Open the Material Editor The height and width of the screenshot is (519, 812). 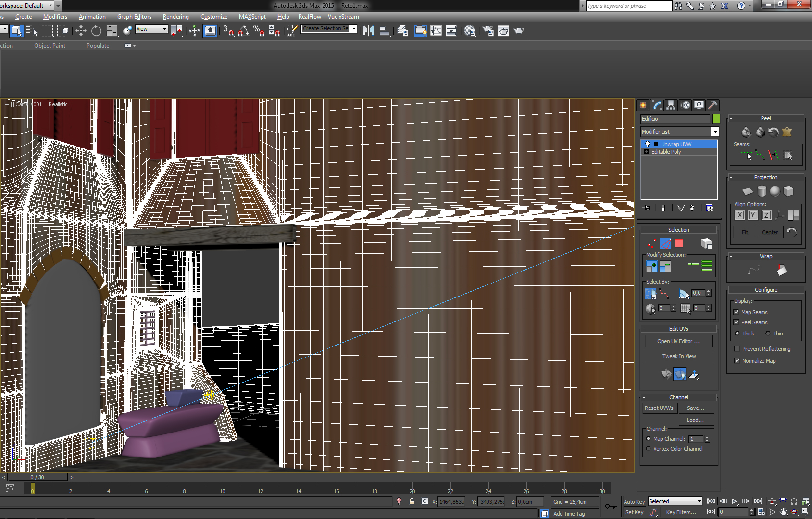click(x=470, y=31)
